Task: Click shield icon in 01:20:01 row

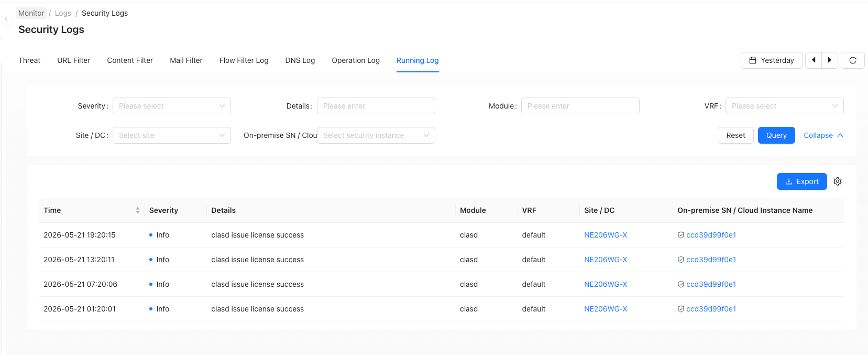Action: (x=681, y=309)
